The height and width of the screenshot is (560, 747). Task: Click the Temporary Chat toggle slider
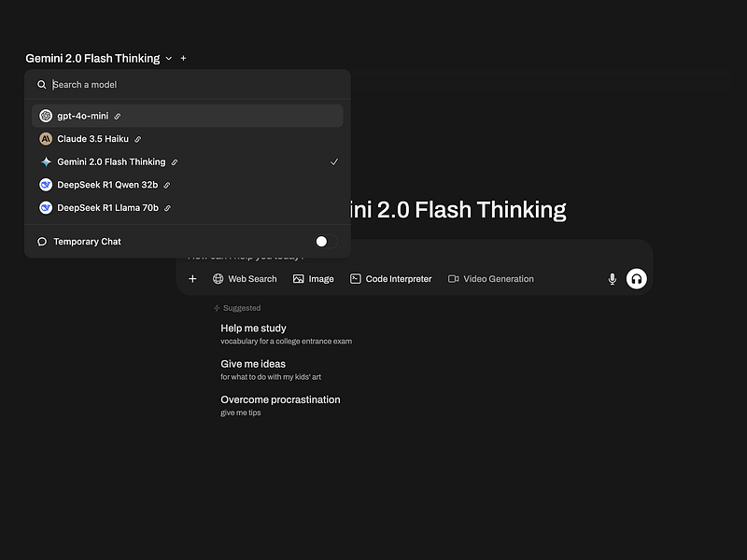click(321, 241)
